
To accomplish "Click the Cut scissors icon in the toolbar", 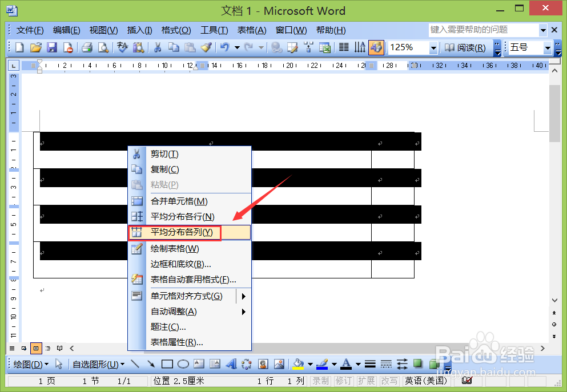I will 157,48.
